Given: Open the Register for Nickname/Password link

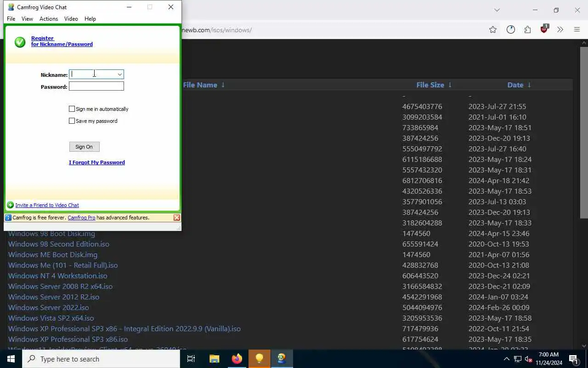Looking at the screenshot, I should pyautogui.click(x=62, y=41).
